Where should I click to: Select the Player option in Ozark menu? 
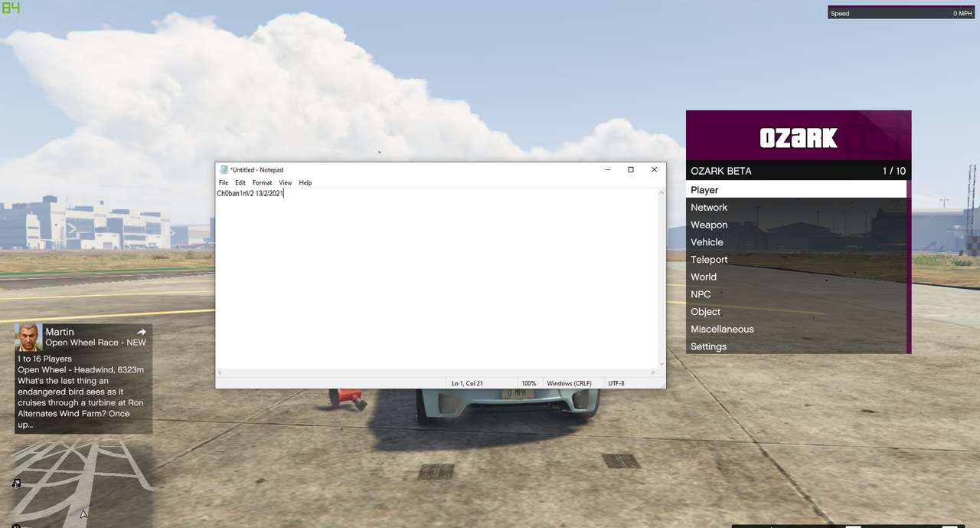coord(796,189)
